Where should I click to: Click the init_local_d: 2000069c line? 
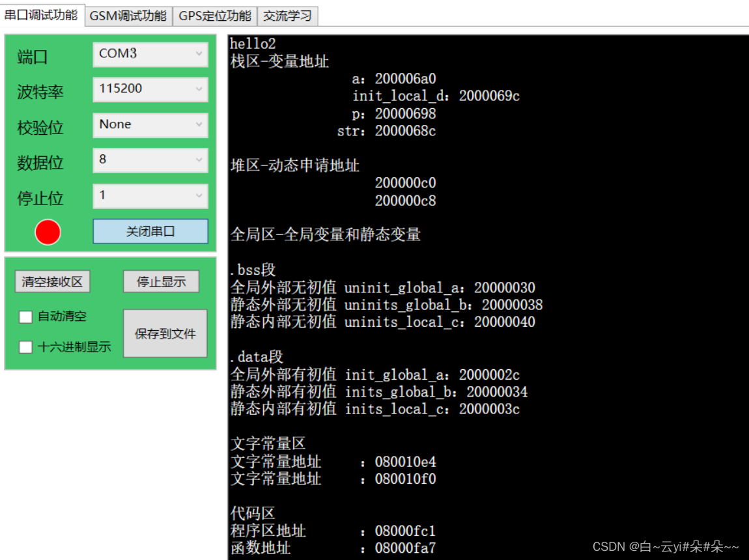pyautogui.click(x=436, y=96)
